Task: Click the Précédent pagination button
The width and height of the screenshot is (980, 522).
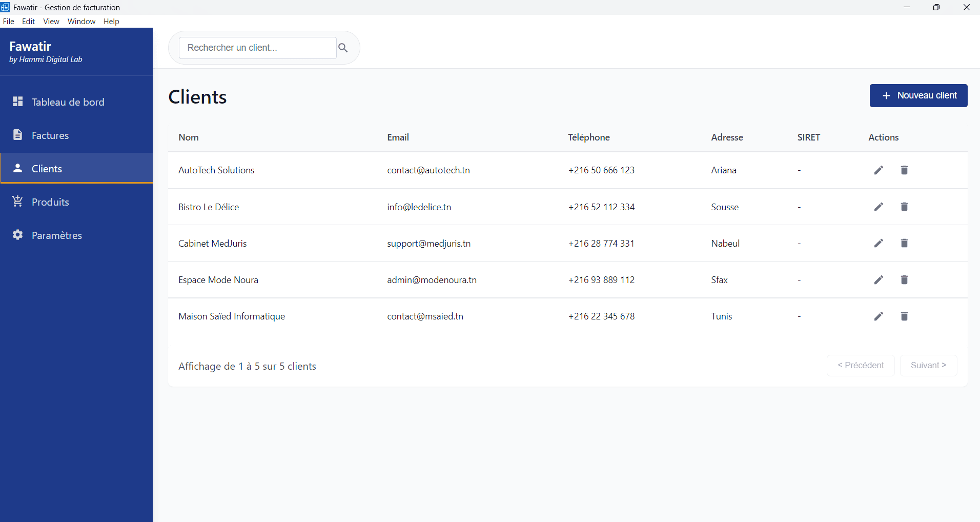Action: click(861, 366)
